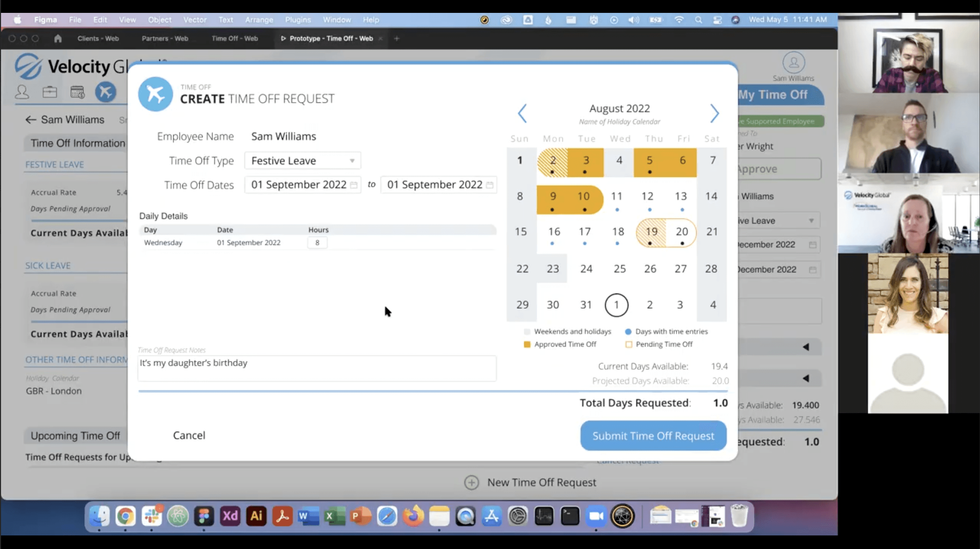Click the Figma home icon
This screenshot has height=549, width=980.
(58, 38)
